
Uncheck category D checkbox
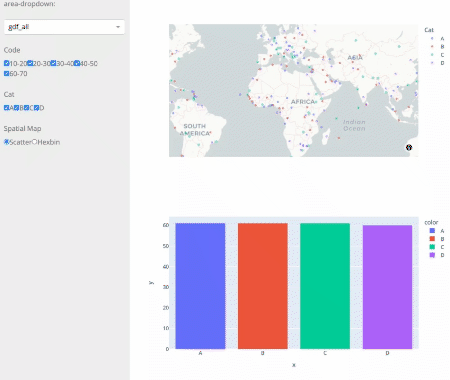coord(36,108)
